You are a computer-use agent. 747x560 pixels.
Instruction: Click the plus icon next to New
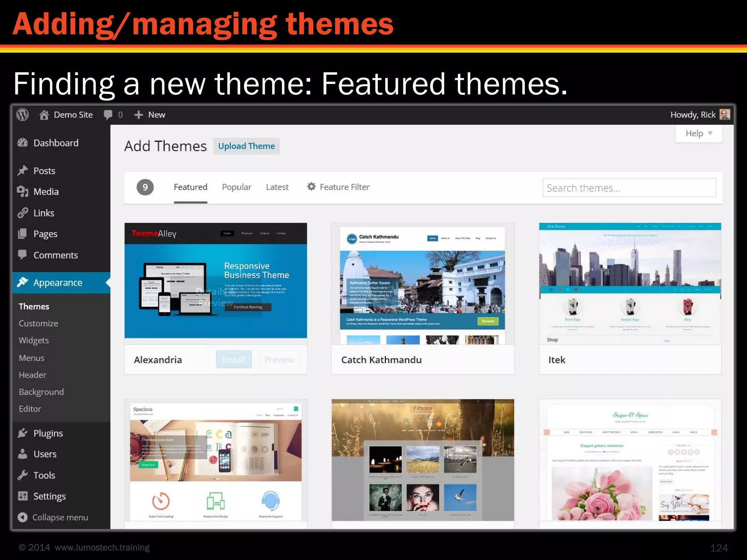(x=138, y=115)
